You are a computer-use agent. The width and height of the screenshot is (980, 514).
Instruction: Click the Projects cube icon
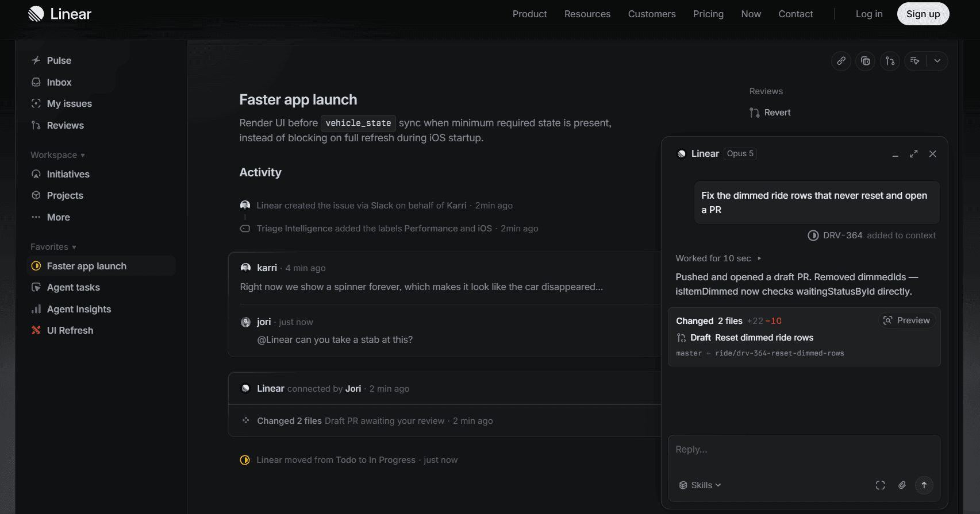point(36,195)
